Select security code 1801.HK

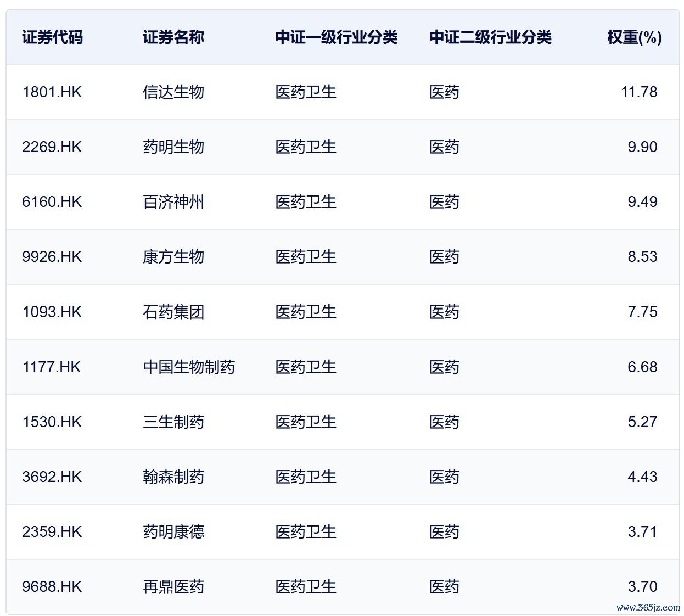tap(52, 92)
